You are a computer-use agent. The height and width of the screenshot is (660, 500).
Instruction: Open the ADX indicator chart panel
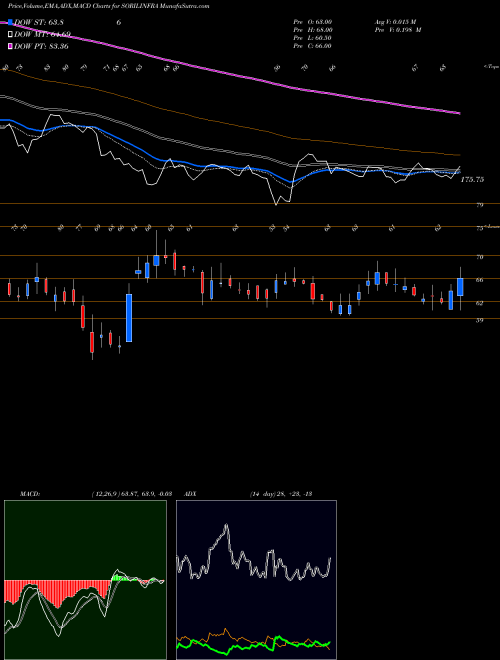pyautogui.click(x=256, y=580)
